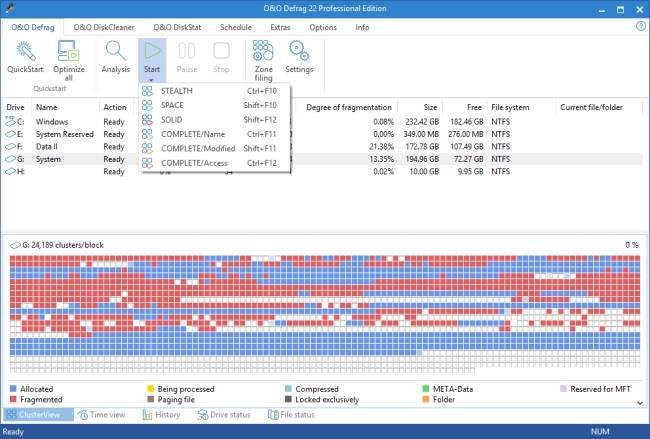Click the drive F: icon
Viewport: 650px width, 439px height.
tap(10, 147)
